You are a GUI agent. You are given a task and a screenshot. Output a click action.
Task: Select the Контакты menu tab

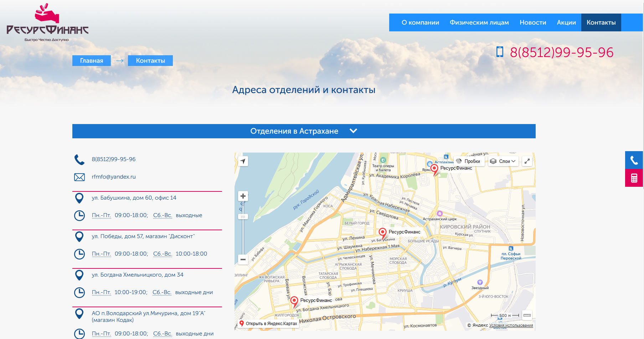click(601, 22)
